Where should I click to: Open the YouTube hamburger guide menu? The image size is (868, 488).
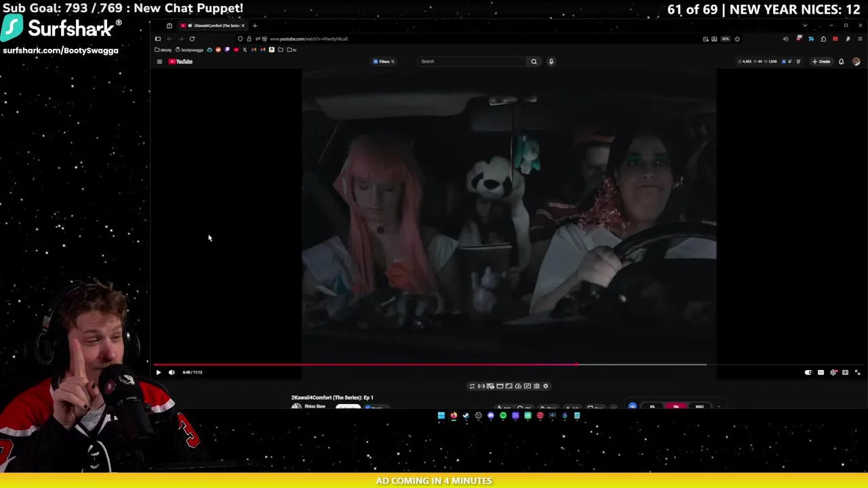click(159, 62)
